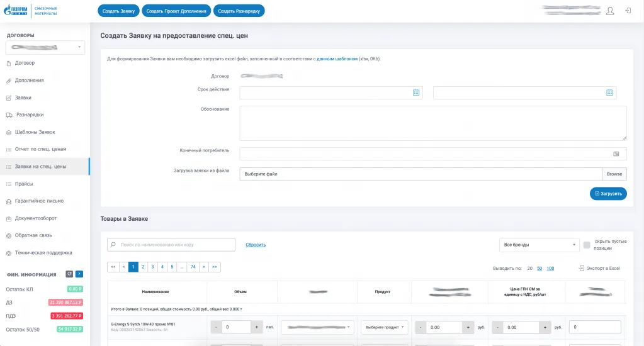Increase Объем quantity with plus button
Image resolution: width=644 pixels, height=346 pixels.
pyautogui.click(x=257, y=327)
